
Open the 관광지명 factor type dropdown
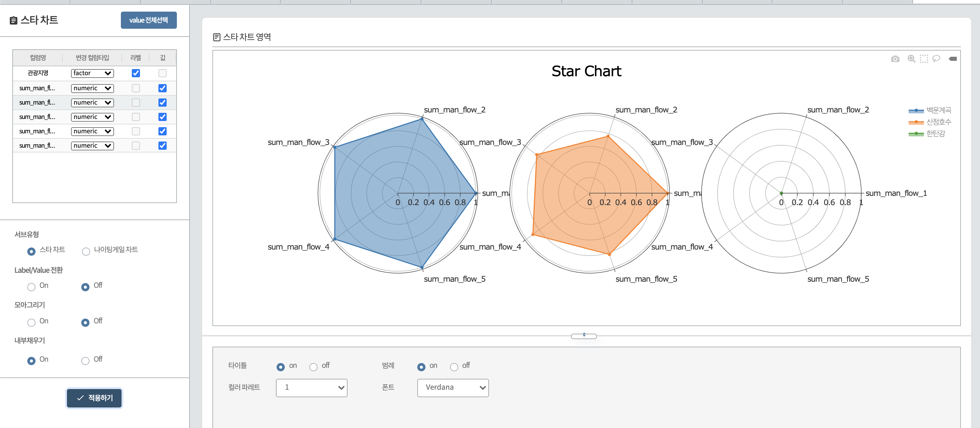(92, 73)
